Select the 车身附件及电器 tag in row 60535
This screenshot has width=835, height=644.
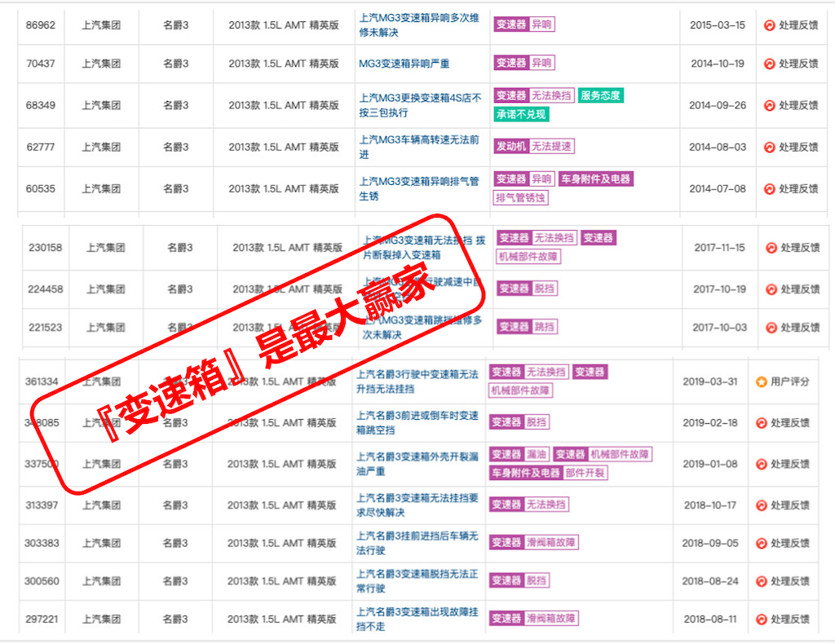tap(595, 179)
